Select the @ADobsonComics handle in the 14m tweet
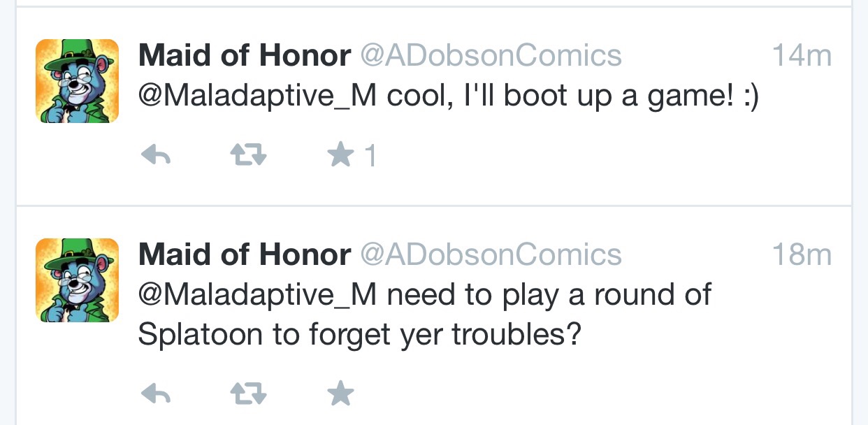868x425 pixels. [x=491, y=55]
